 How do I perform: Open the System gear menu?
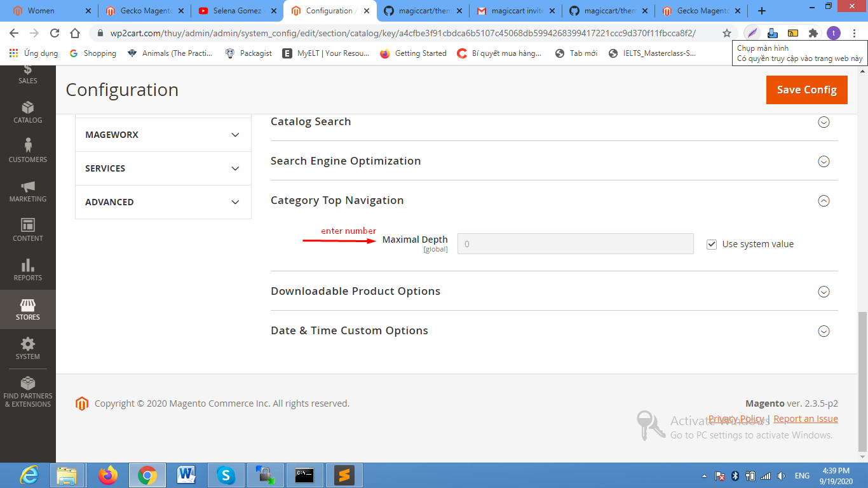coord(27,348)
